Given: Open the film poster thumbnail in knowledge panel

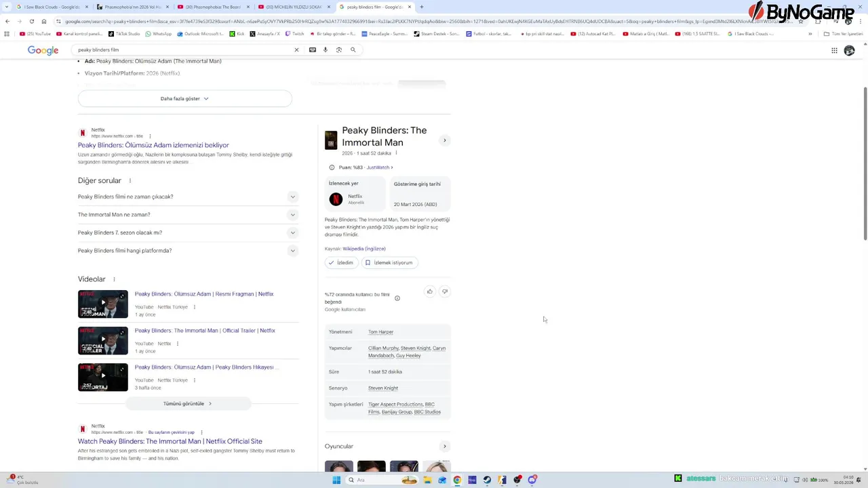Looking at the screenshot, I should coord(331,140).
